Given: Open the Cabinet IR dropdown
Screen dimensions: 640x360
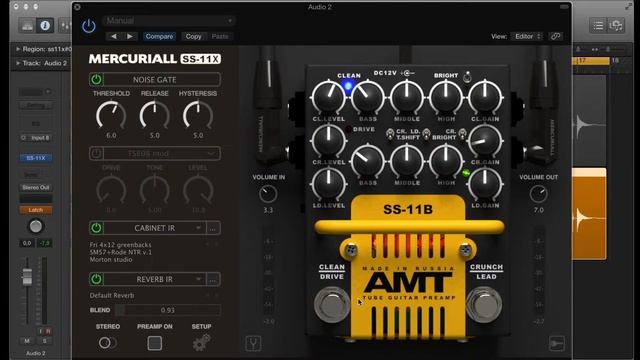Looking at the screenshot, I should (154, 228).
